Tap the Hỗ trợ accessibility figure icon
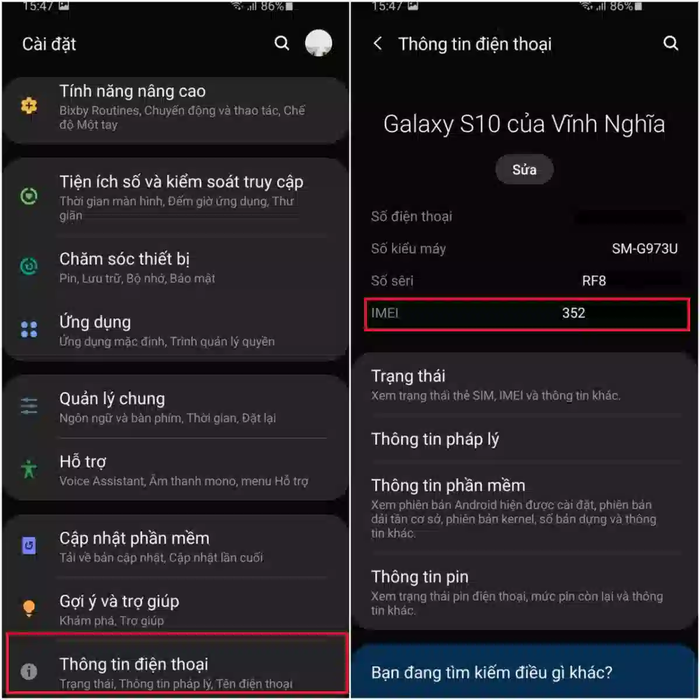Viewport: 700px width, 700px height. coord(29,469)
